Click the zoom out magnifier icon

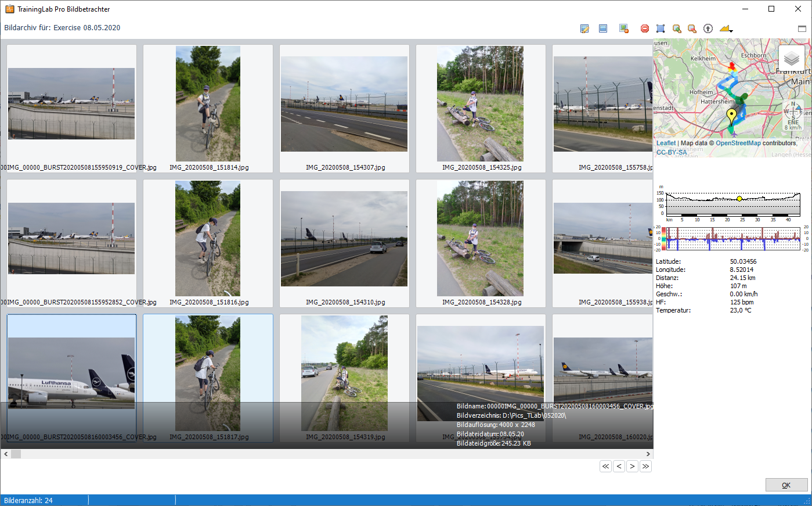point(692,28)
